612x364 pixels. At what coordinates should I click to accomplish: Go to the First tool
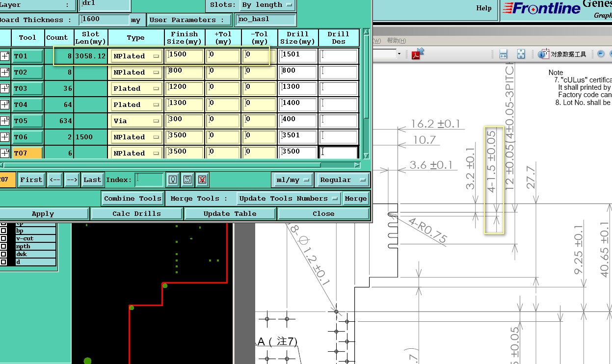[31, 180]
